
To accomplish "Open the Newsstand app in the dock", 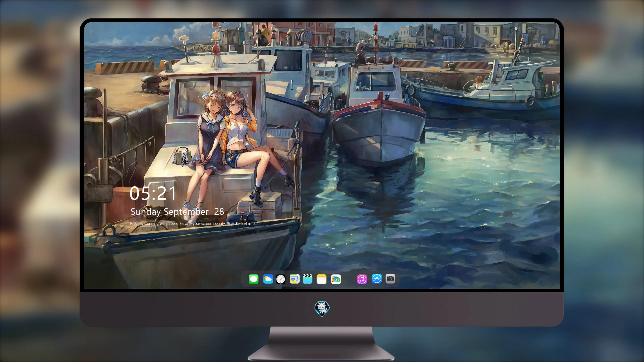I will coord(336,279).
